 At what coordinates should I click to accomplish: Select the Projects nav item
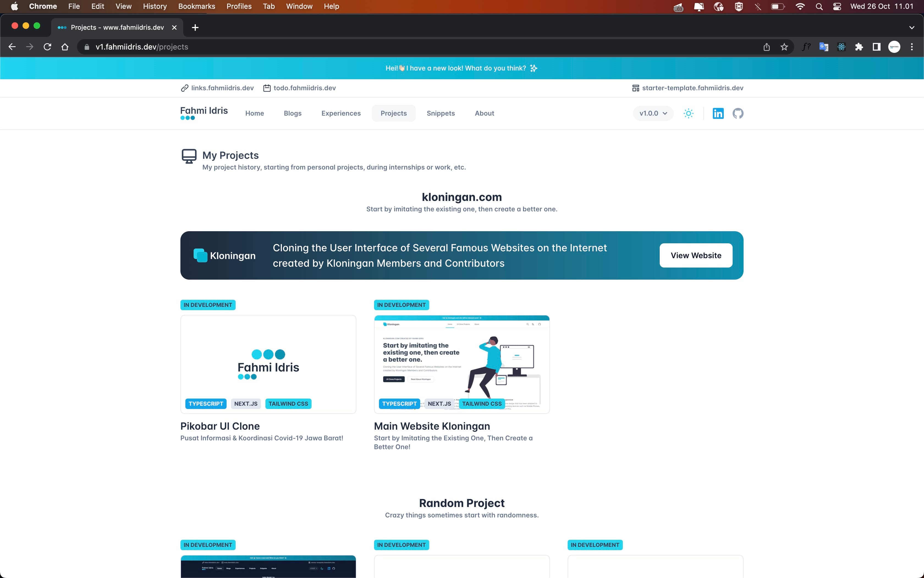pyautogui.click(x=394, y=113)
